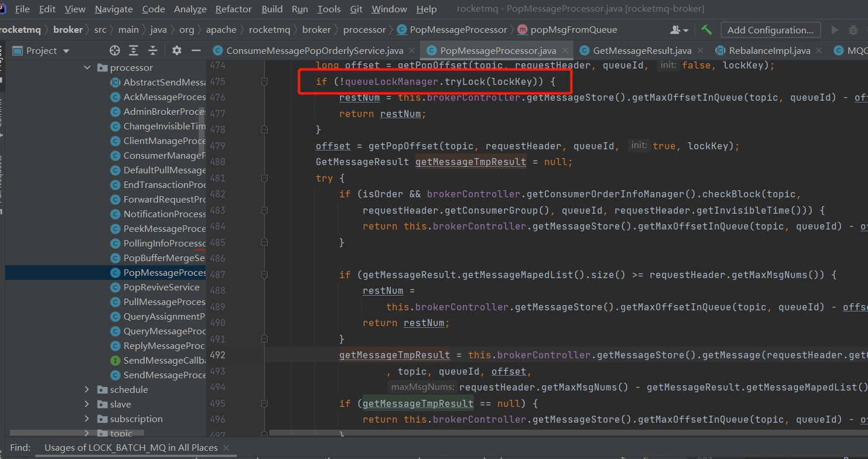
Task: Click processor in the navigation breadcrumb
Action: coord(364,30)
